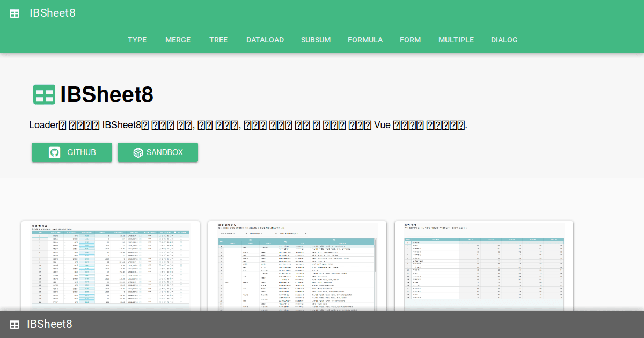This screenshot has height=338, width=644.
Task: Open the TREE navigation entry
Action: [218, 40]
